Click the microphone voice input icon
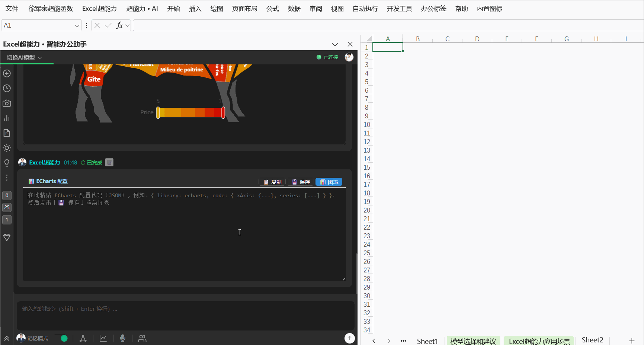The width and height of the screenshot is (644, 345). (x=122, y=338)
